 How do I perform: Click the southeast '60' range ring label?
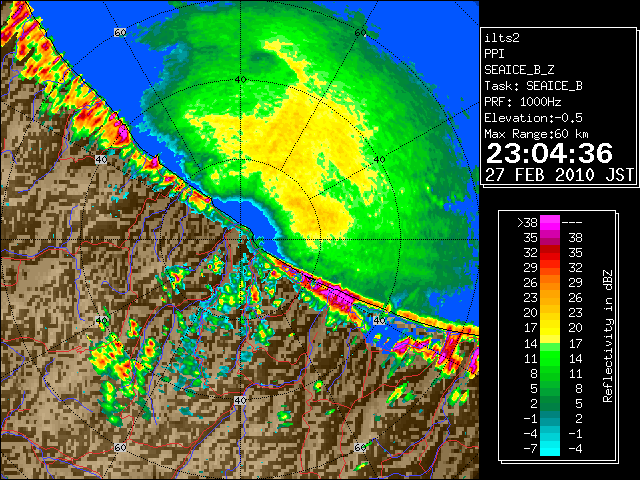360,448
